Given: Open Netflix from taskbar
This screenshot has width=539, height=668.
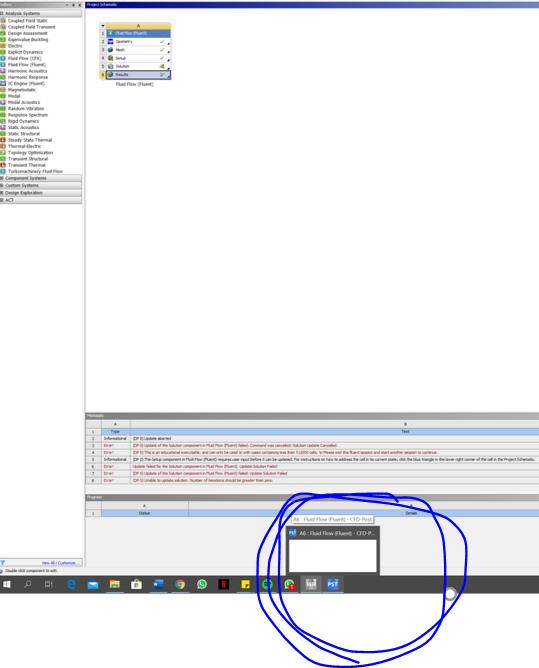Looking at the screenshot, I should 224,584.
